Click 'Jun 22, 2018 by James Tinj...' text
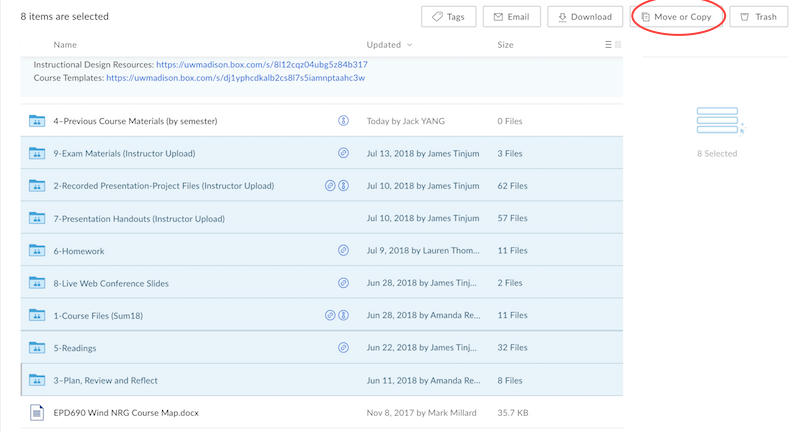800x432 pixels. 421,347
